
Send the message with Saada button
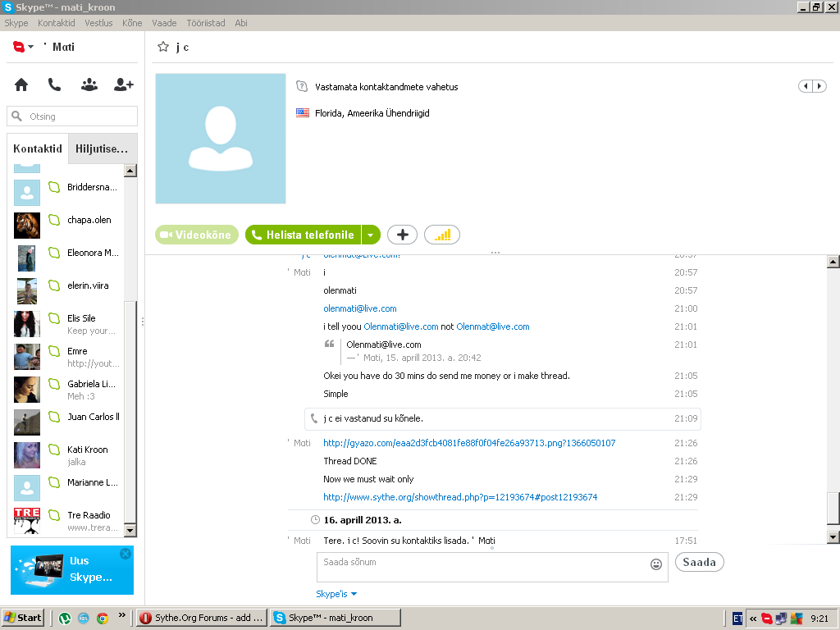(699, 562)
